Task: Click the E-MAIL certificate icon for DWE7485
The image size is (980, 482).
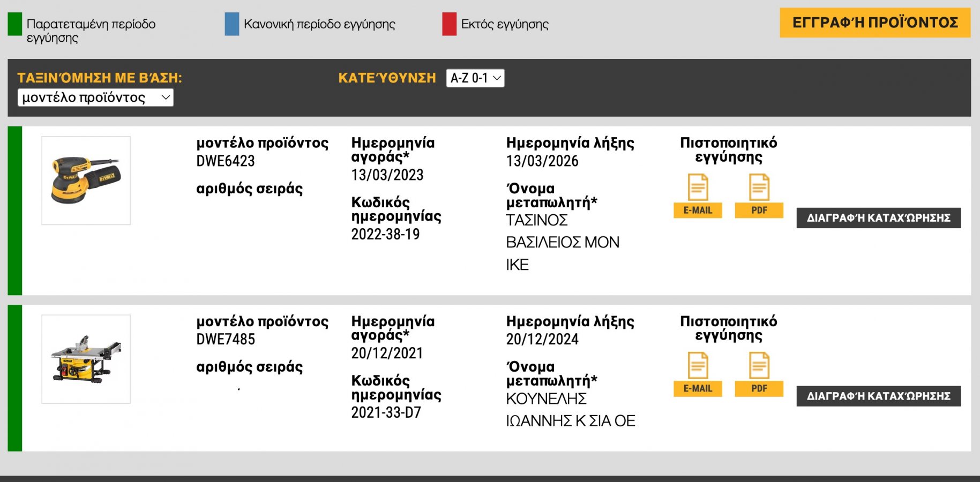Action: click(x=698, y=374)
